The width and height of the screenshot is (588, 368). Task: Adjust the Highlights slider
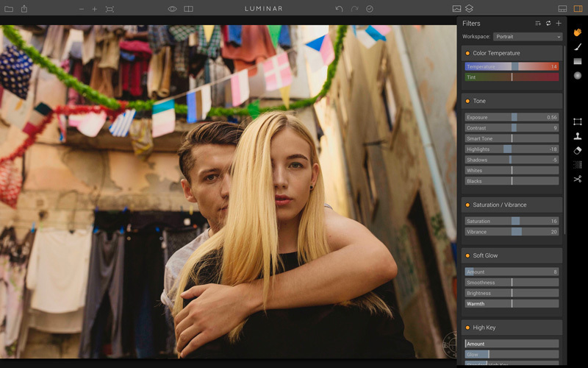[x=512, y=149]
